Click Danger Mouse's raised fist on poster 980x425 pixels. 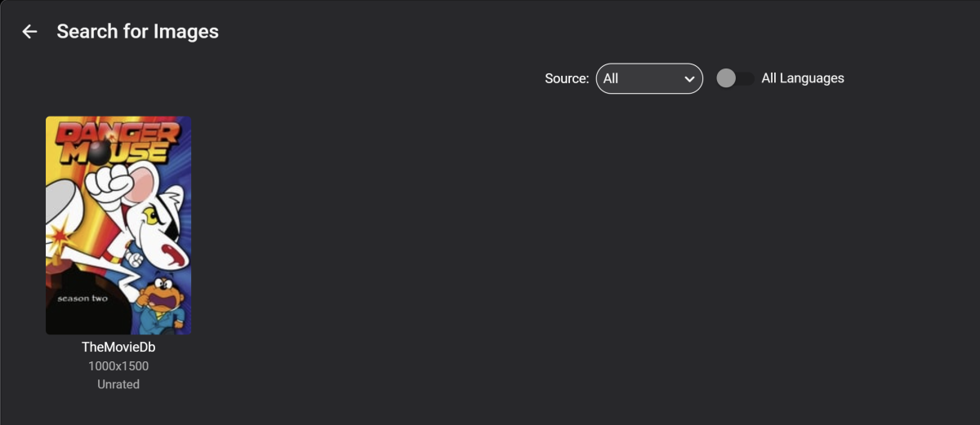107,179
